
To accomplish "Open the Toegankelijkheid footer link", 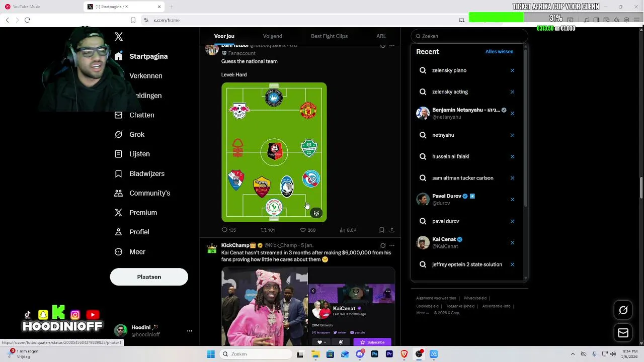I will point(460,306).
